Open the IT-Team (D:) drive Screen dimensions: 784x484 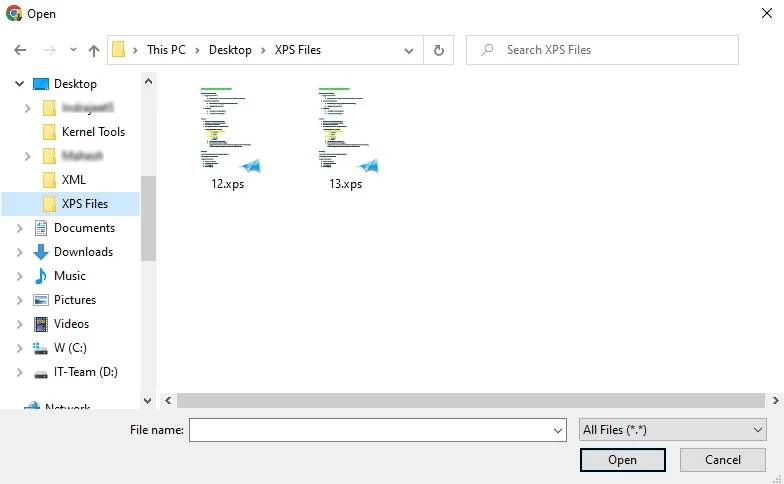pyautogui.click(x=86, y=372)
